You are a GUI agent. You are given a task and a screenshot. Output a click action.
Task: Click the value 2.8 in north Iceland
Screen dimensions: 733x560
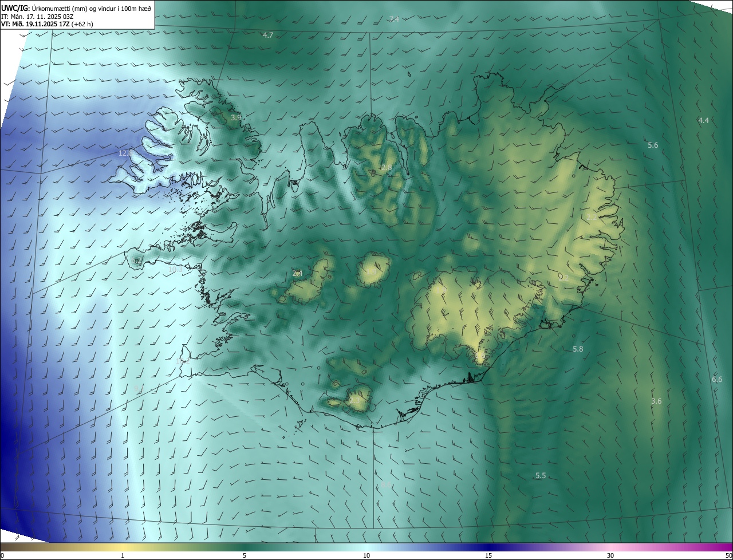387,168
